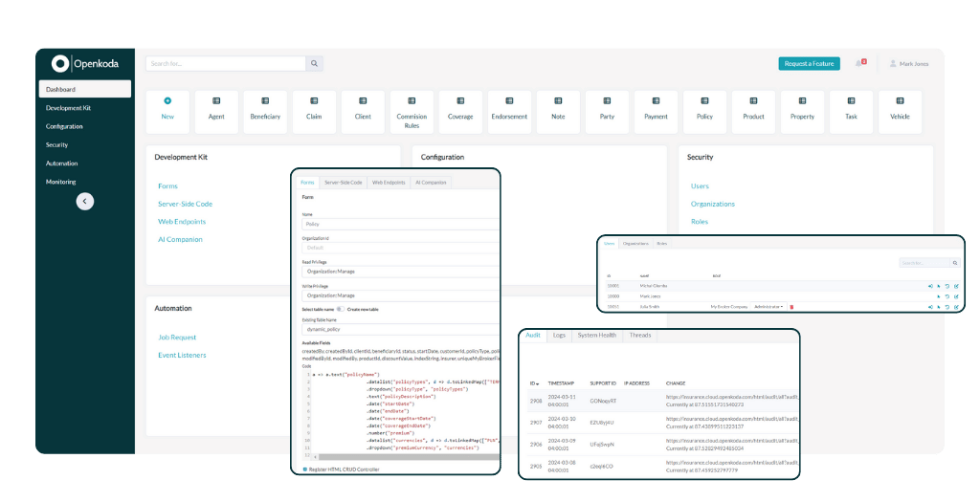
Task: Switch to the AI Companion tab
Action: (431, 183)
